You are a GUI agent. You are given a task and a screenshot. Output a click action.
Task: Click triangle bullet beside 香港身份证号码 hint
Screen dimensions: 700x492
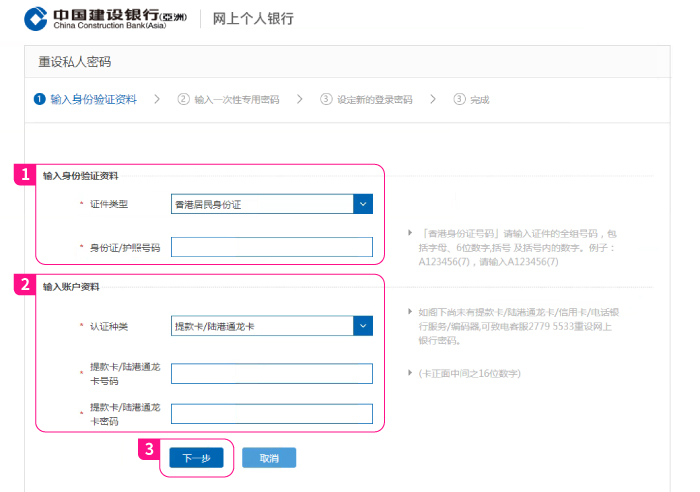click(410, 233)
